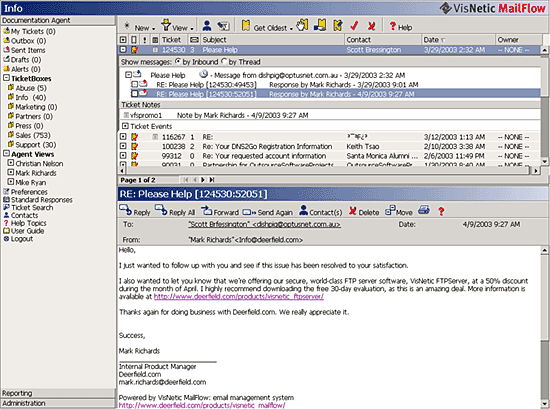This screenshot has height=409, width=550.
Task: Click the red X icon in top toolbar
Action: [371, 26]
